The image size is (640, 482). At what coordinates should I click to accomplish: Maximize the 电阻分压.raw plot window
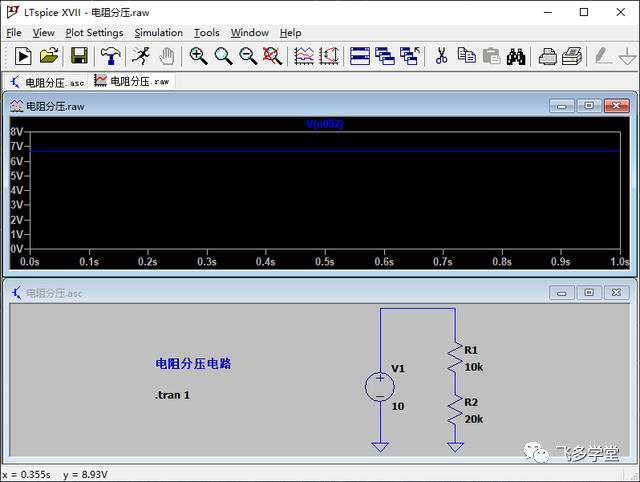point(589,106)
